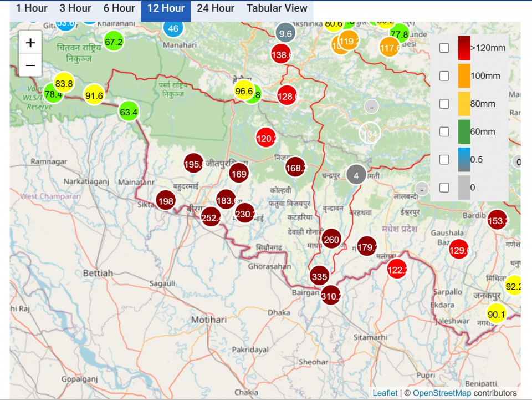Screen dimensions: 532x400
Task: Click the map zoom in plus button
Action: click(x=30, y=43)
